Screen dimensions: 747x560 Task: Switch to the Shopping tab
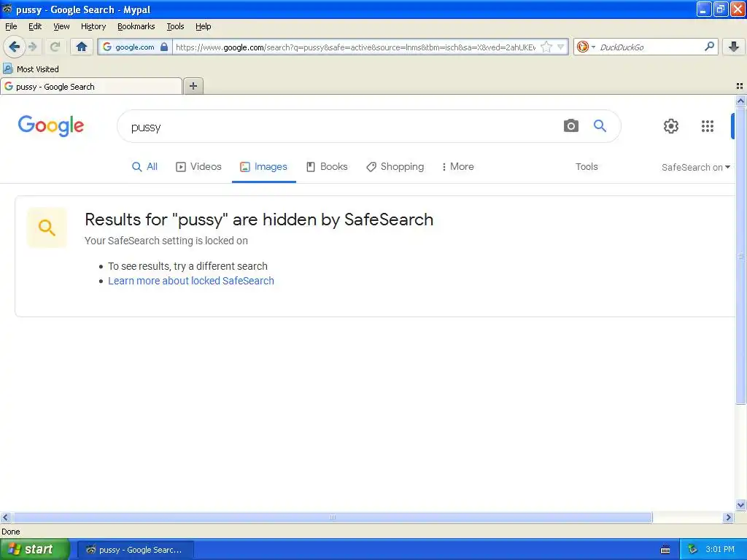click(x=395, y=167)
